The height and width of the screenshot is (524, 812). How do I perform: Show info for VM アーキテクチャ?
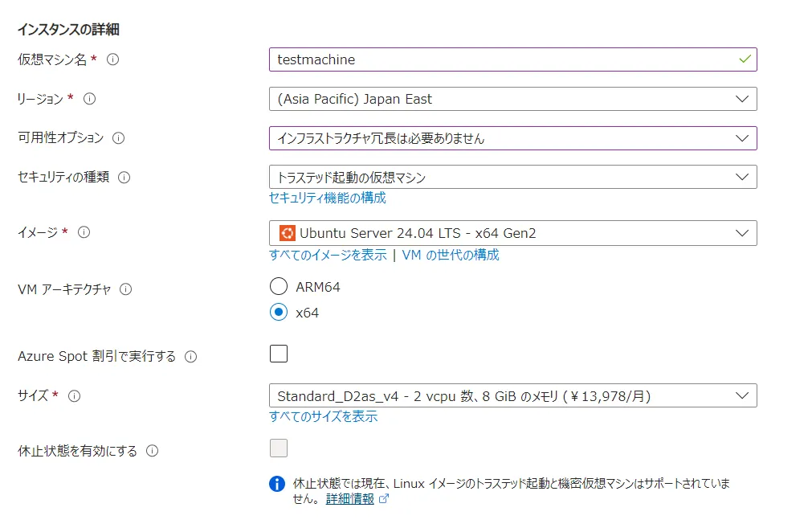[x=126, y=289]
